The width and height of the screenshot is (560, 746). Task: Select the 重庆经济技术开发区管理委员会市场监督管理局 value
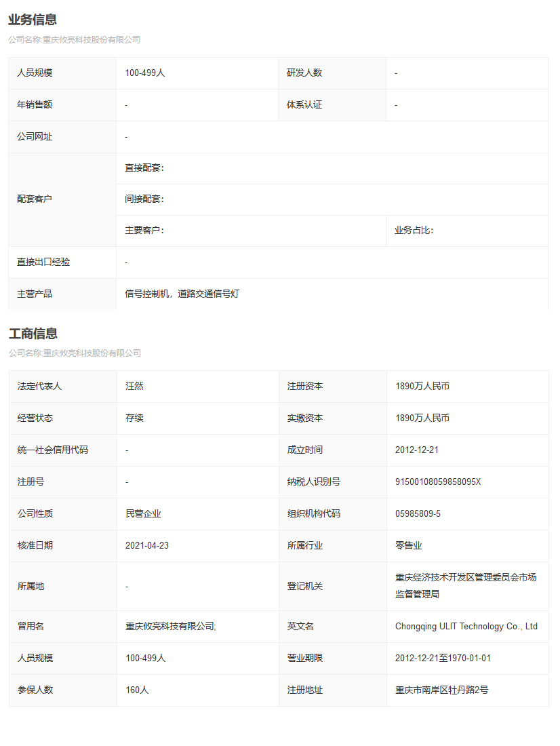(466, 586)
